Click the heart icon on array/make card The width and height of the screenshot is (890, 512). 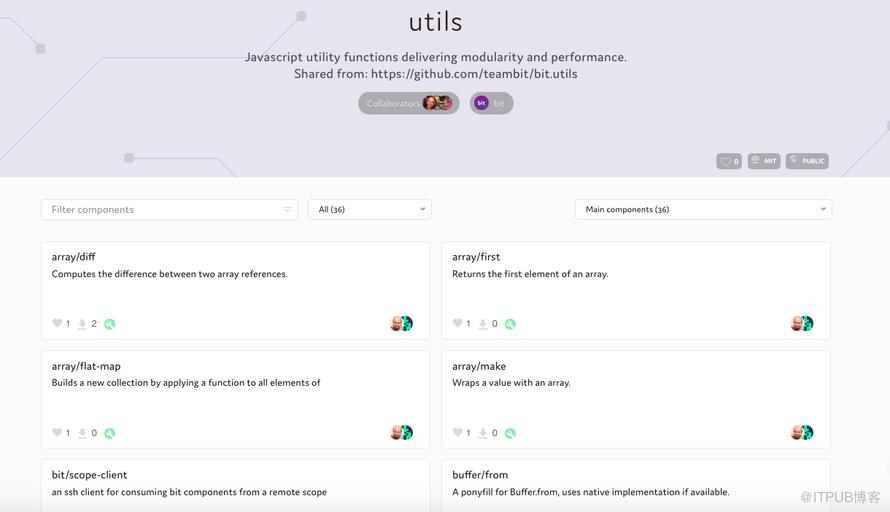click(457, 433)
